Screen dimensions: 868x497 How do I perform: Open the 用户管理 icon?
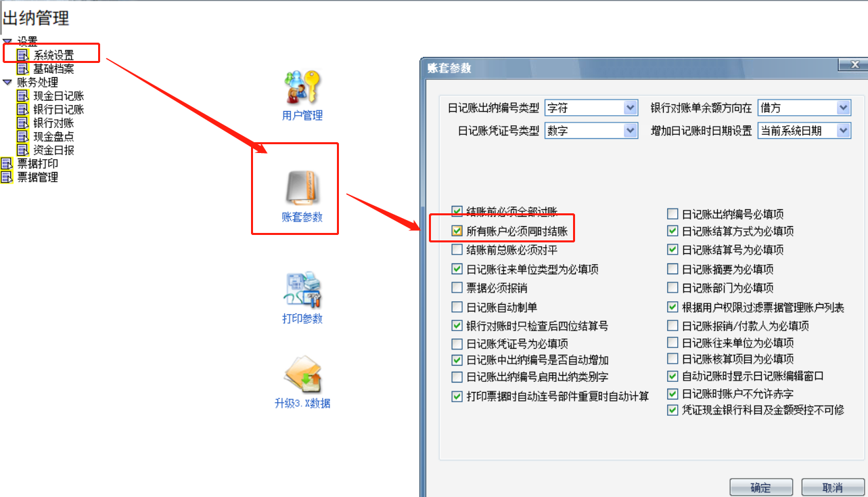click(302, 87)
